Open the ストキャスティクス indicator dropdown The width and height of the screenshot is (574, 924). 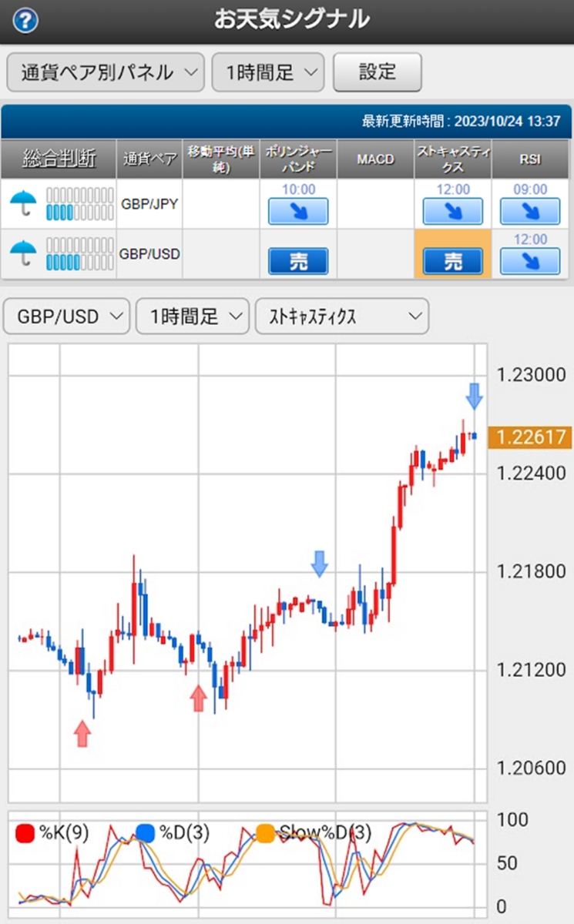tap(342, 316)
